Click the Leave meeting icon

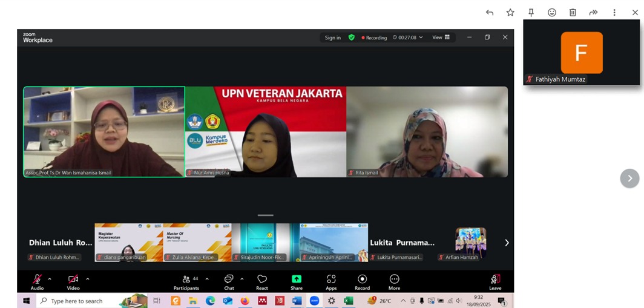[x=494, y=279]
